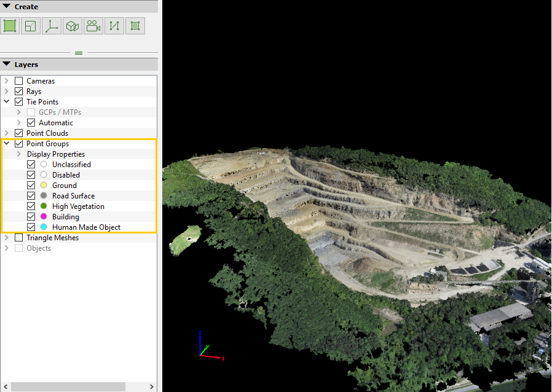Select the Road Surface group label
The height and width of the screenshot is (392, 552).
[73, 196]
